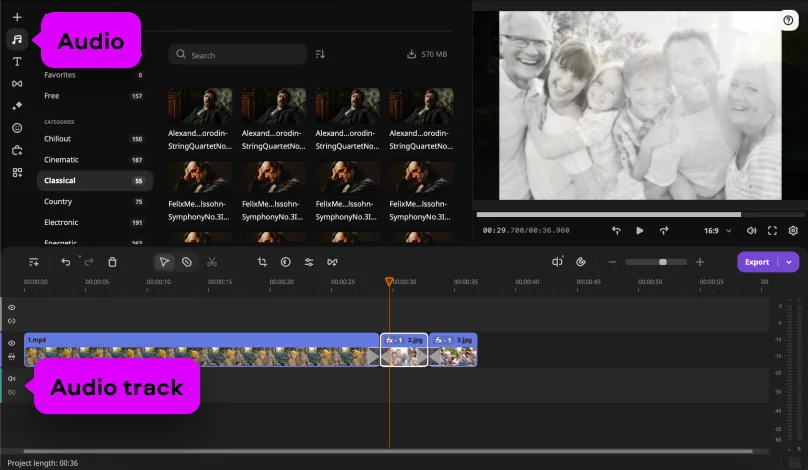Open the sort order menu beside search

[x=320, y=54]
